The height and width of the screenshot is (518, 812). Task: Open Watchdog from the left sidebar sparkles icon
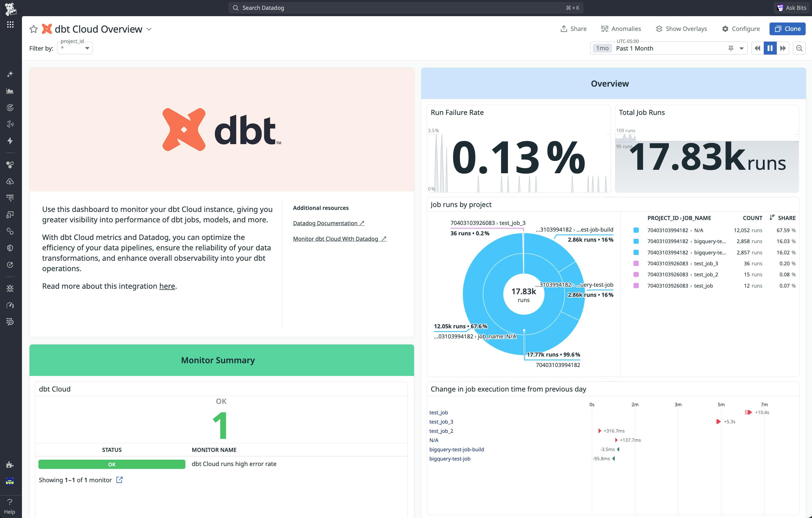pyautogui.click(x=10, y=74)
